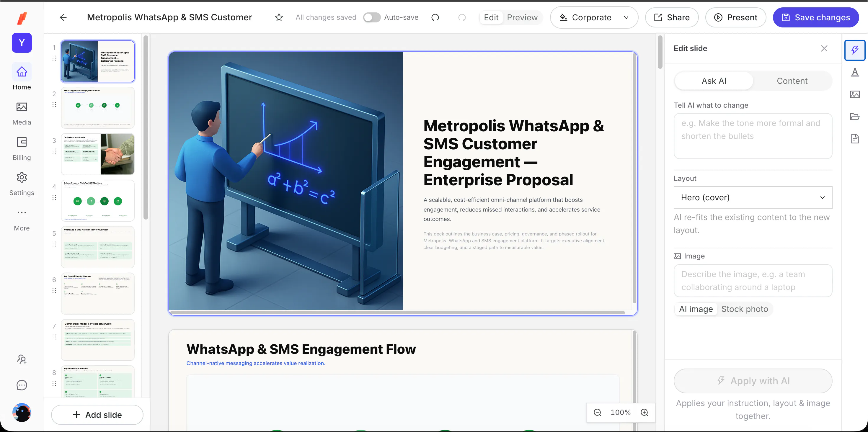Viewport: 868px width, 432px height.
Task: Choose AI image option
Action: pos(696,309)
